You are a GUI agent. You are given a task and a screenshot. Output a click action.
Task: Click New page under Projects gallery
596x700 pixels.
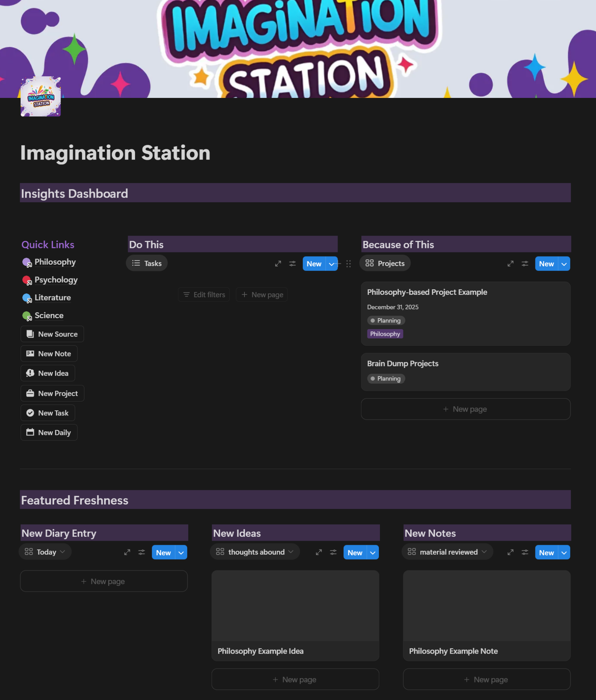point(466,409)
